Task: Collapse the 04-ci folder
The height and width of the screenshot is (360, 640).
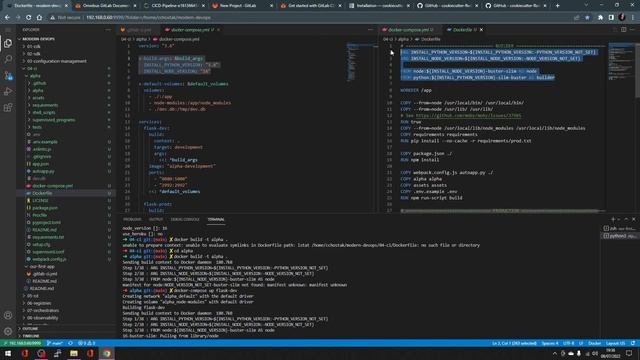Action: [x=32, y=69]
